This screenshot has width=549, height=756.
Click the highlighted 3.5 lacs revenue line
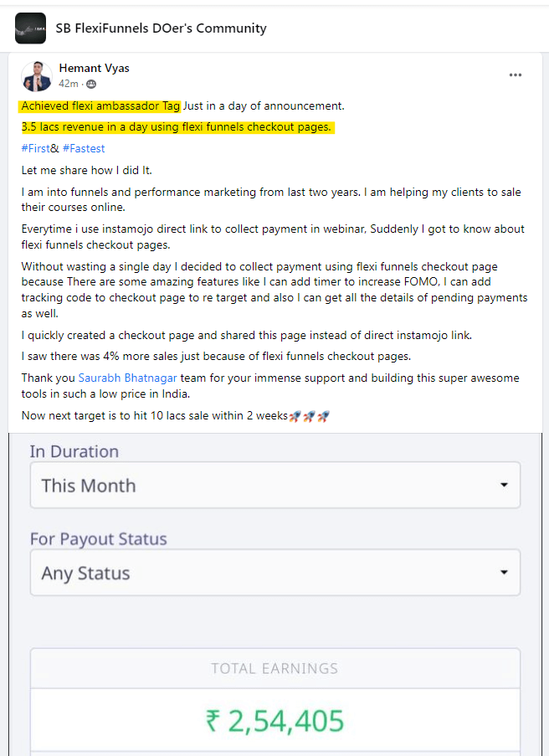click(177, 127)
